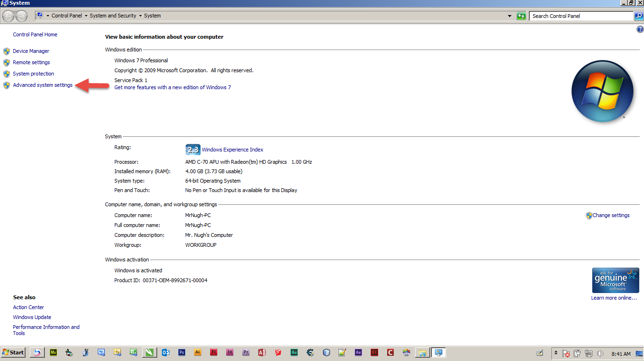The height and width of the screenshot is (361, 644).
Task: Select Control Panel in the breadcrumb
Action: (67, 16)
